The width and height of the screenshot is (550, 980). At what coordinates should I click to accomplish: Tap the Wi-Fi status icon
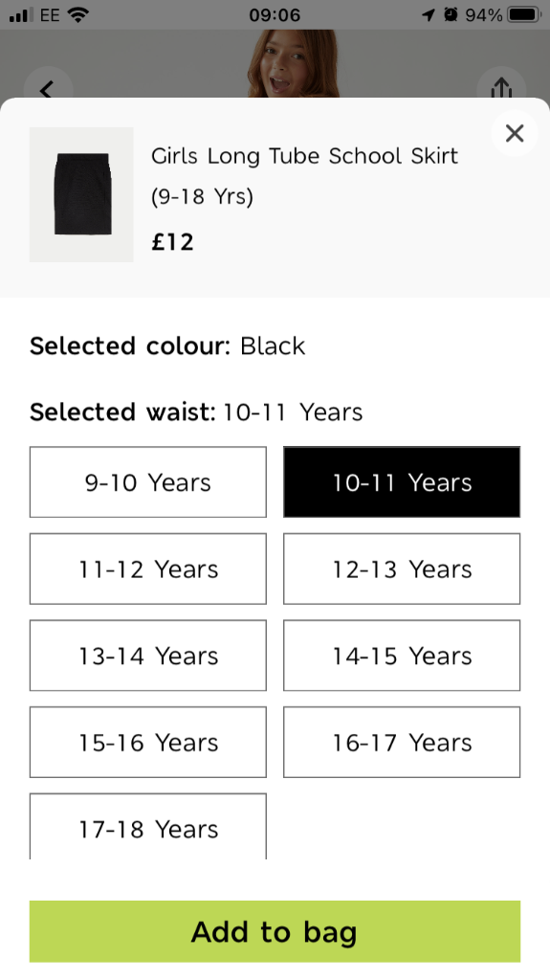[x=78, y=14]
